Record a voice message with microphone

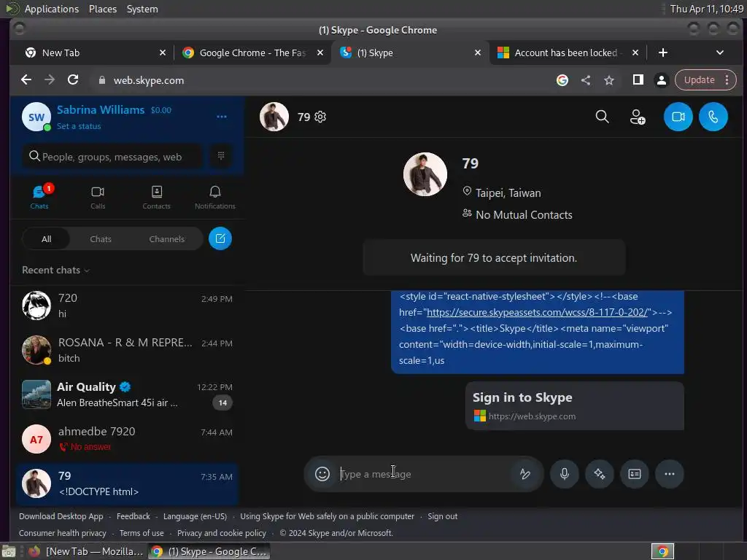(x=565, y=474)
